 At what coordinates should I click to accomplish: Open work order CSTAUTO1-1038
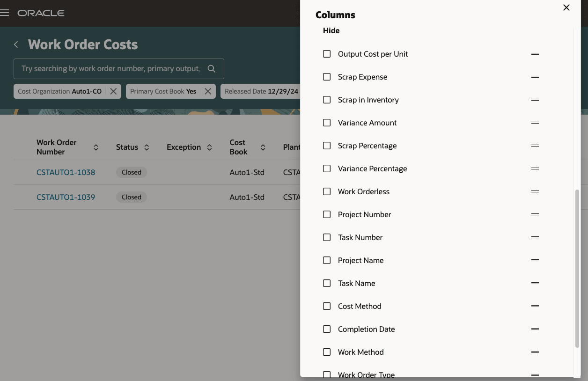(66, 172)
